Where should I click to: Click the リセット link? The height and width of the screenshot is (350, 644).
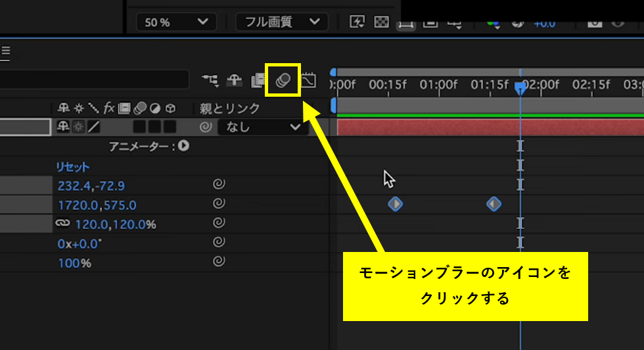pyautogui.click(x=73, y=167)
